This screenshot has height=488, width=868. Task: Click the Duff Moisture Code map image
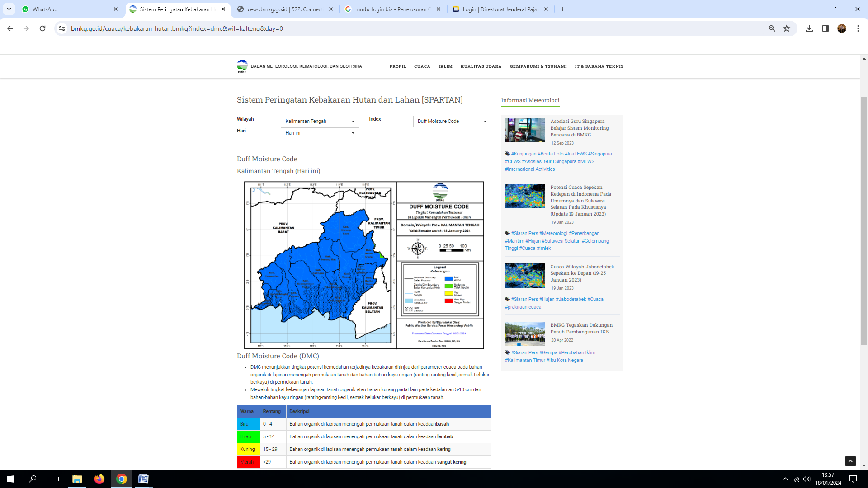coord(364,265)
